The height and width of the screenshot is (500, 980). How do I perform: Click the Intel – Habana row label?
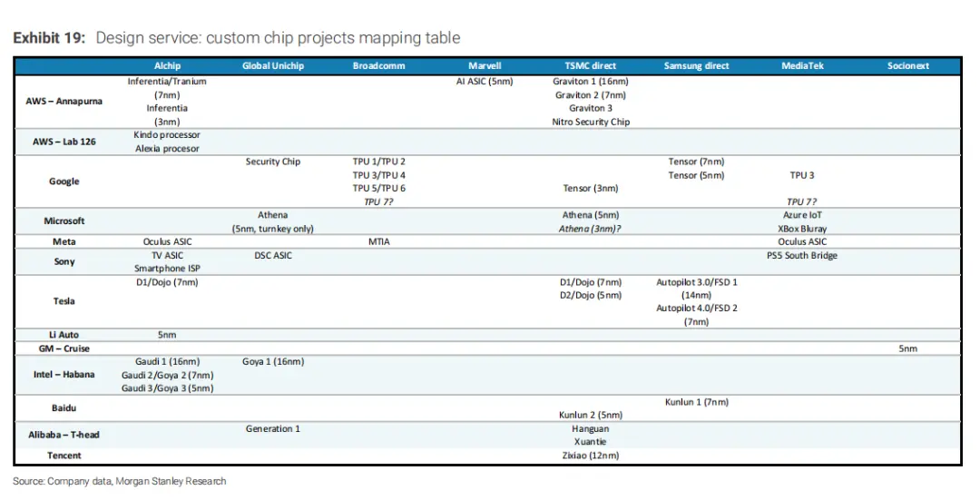(64, 375)
